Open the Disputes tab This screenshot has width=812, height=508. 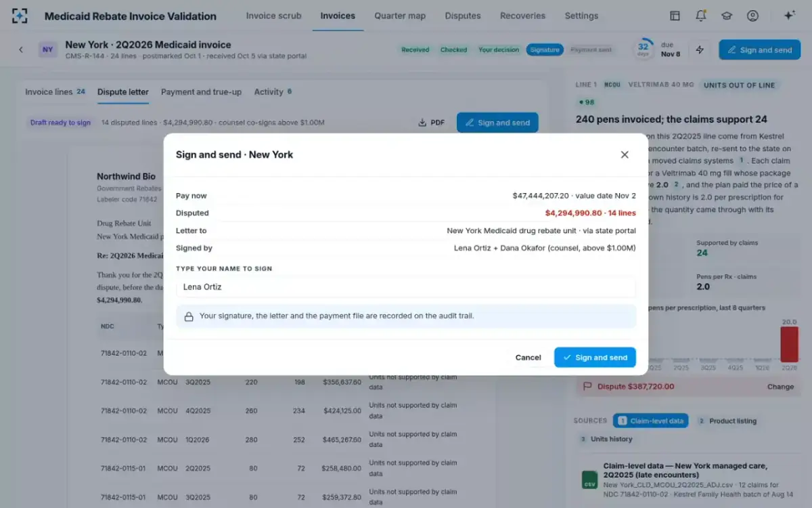(x=463, y=16)
